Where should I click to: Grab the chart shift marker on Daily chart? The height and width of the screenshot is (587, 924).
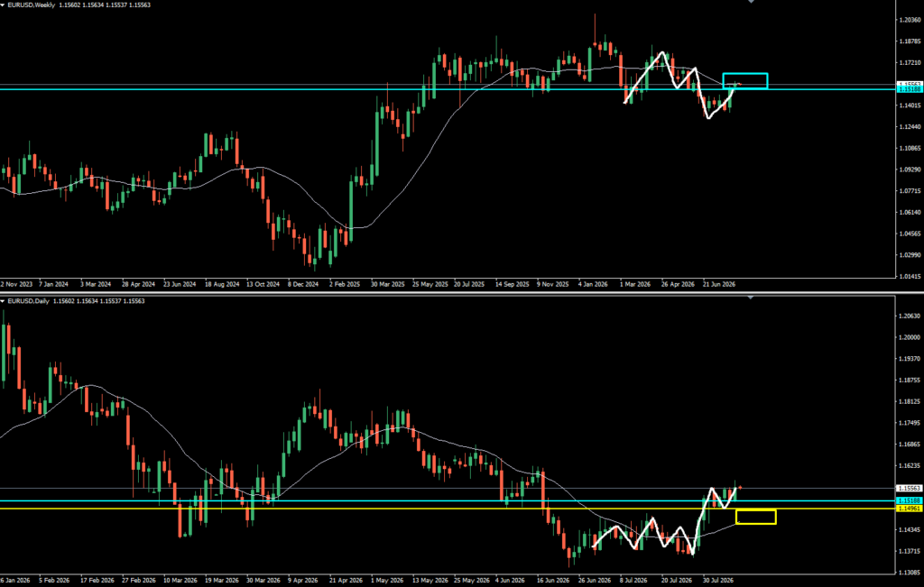pos(751,298)
